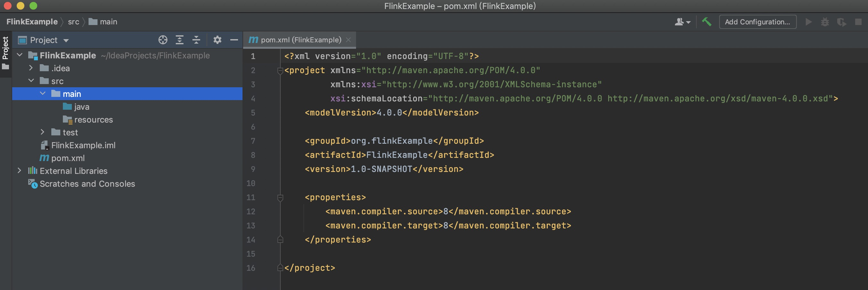Click FlinkExample in the breadcrumb
Viewport: 868px width, 290px height.
click(32, 22)
